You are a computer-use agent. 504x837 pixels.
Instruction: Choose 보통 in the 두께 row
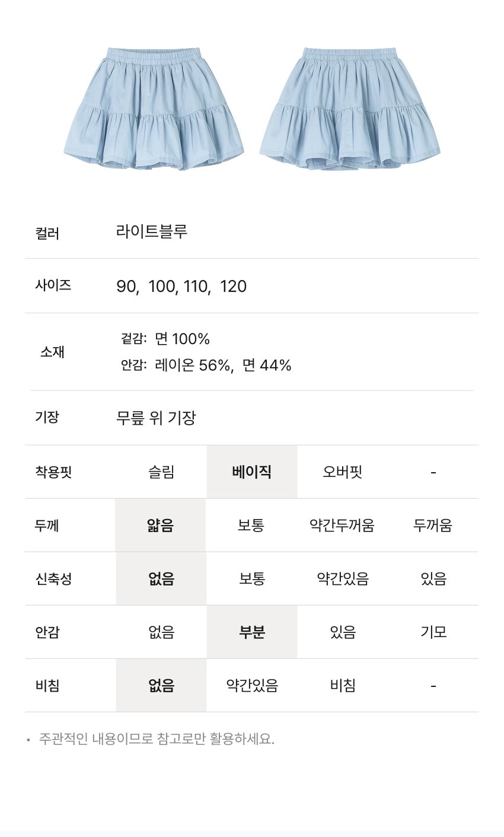coord(251,526)
